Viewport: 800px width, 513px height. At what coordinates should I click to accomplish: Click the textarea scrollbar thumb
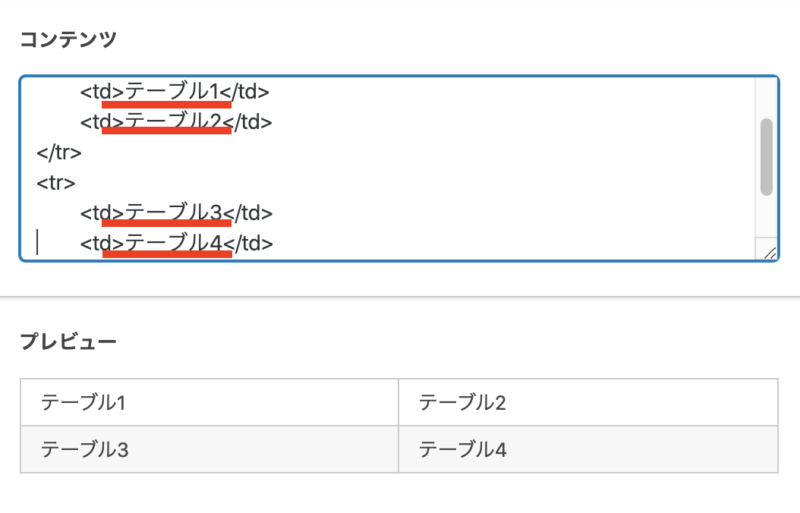coord(766,157)
